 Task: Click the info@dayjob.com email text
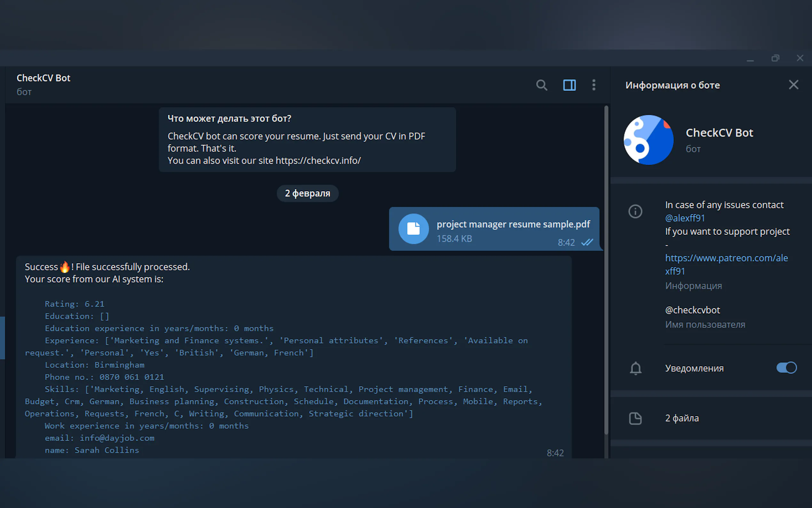(x=117, y=438)
